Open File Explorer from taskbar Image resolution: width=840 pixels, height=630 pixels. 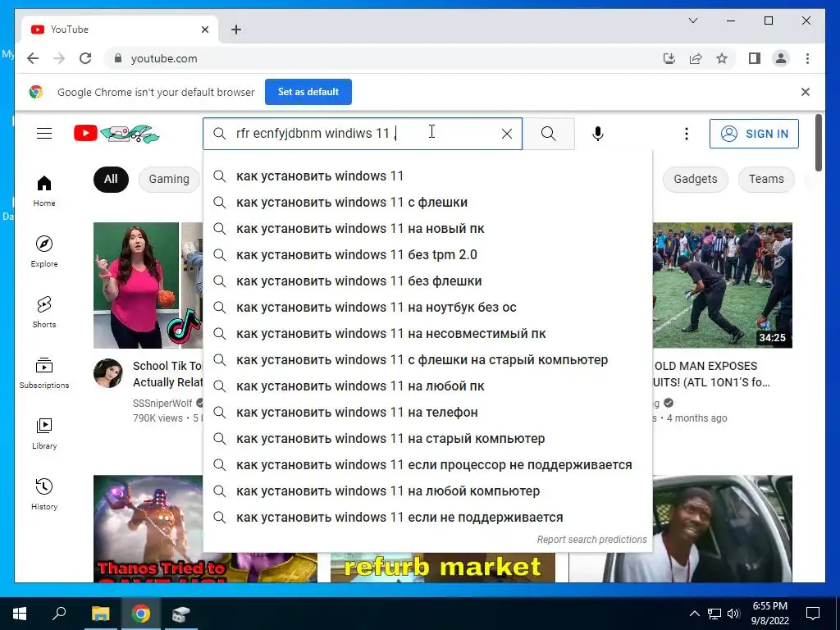point(100,614)
